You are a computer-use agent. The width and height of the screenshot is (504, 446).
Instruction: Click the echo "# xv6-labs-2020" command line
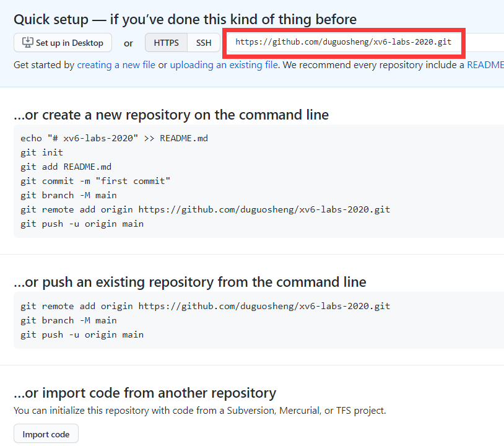click(114, 138)
